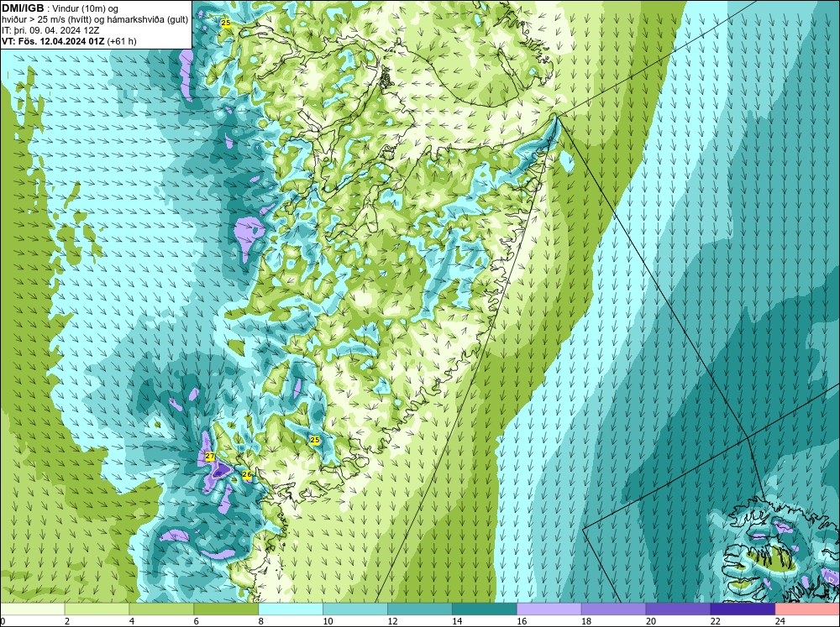Click the legend value label 20

650,621
